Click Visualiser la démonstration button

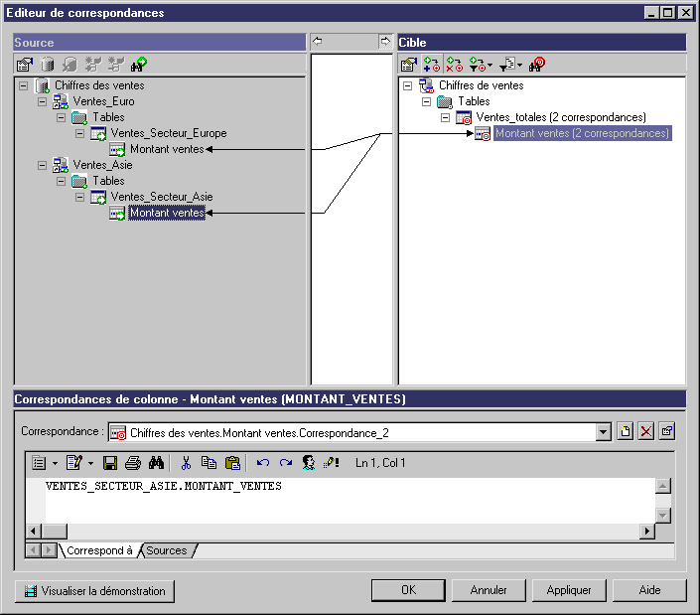(94, 591)
